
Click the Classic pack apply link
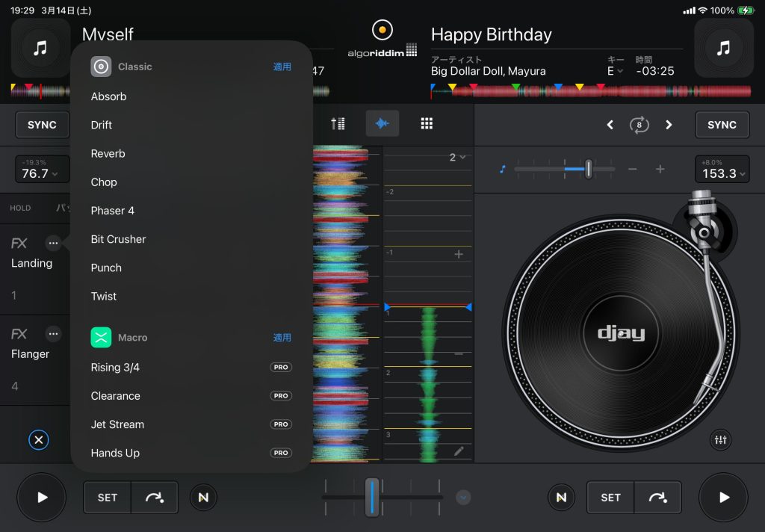[x=282, y=66]
